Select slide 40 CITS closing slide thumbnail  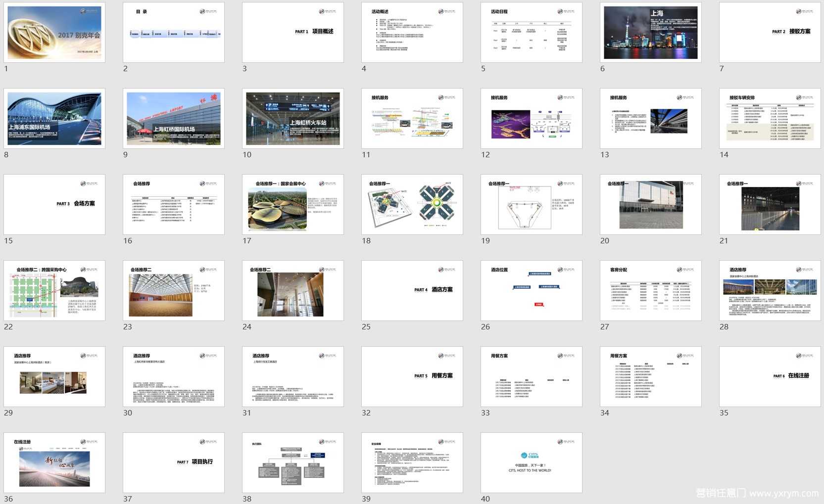coord(532,462)
